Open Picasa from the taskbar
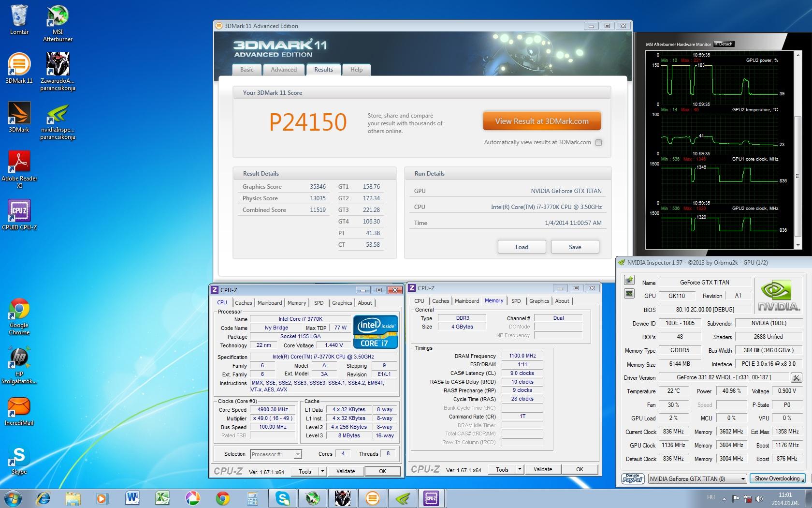Image resolution: width=812 pixels, height=508 pixels. click(x=192, y=498)
